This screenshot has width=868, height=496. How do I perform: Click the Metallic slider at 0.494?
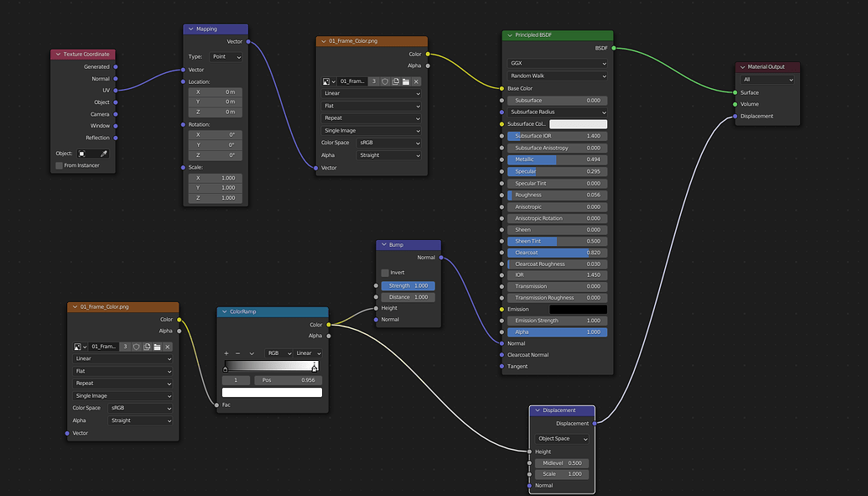(558, 159)
